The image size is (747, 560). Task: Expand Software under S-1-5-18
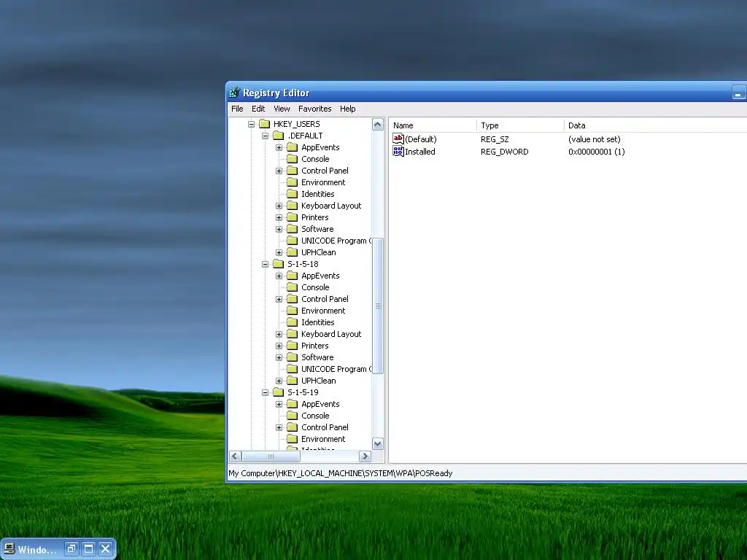point(279,357)
